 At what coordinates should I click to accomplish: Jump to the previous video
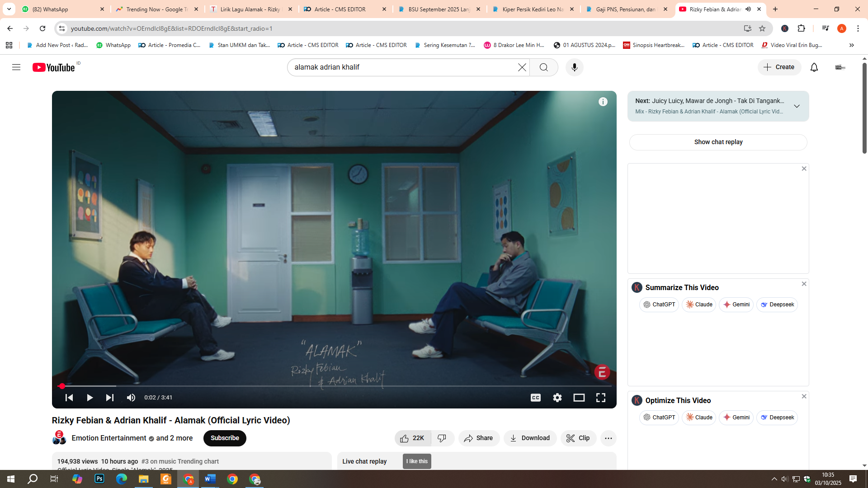[x=69, y=398]
